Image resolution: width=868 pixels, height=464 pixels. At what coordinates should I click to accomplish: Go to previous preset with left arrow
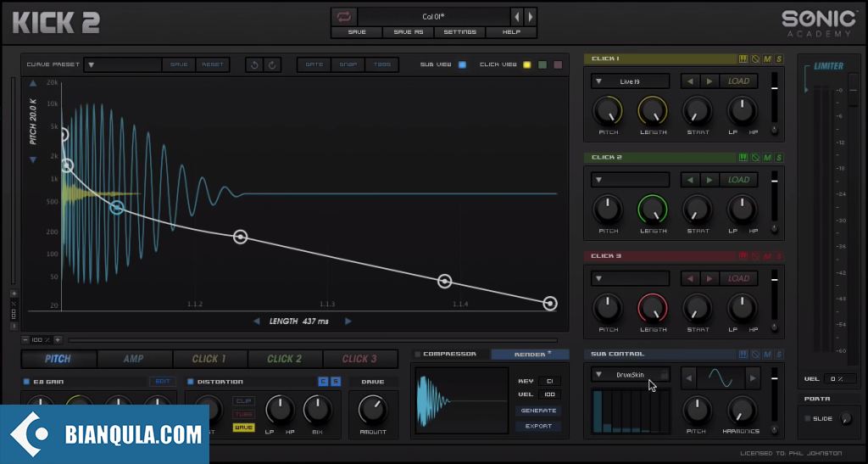tap(516, 17)
